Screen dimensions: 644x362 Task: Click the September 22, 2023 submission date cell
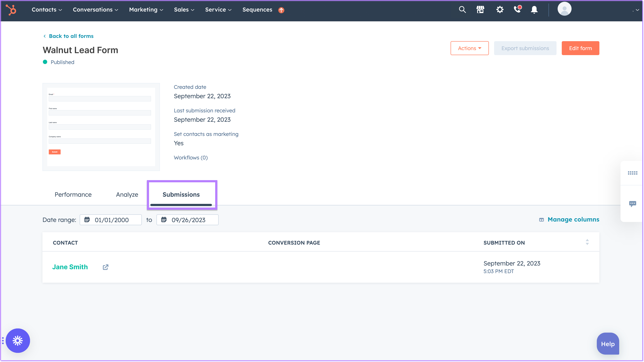pyautogui.click(x=512, y=263)
